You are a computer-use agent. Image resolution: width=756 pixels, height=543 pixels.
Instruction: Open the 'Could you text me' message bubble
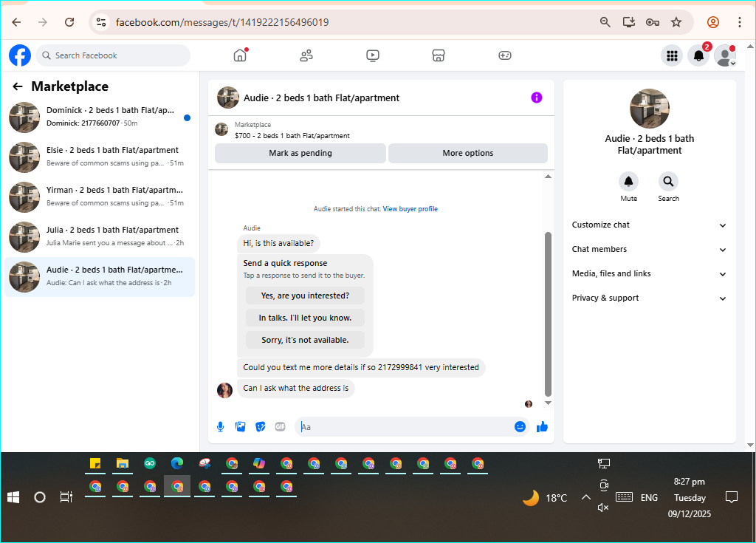361,367
